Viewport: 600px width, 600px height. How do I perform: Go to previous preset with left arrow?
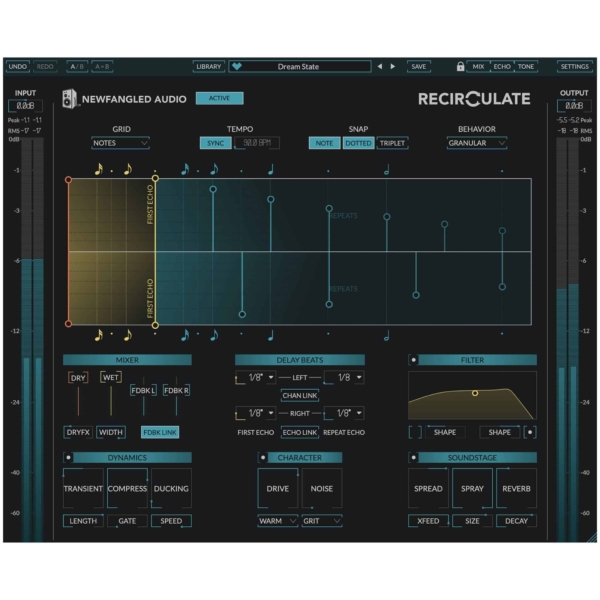point(380,66)
